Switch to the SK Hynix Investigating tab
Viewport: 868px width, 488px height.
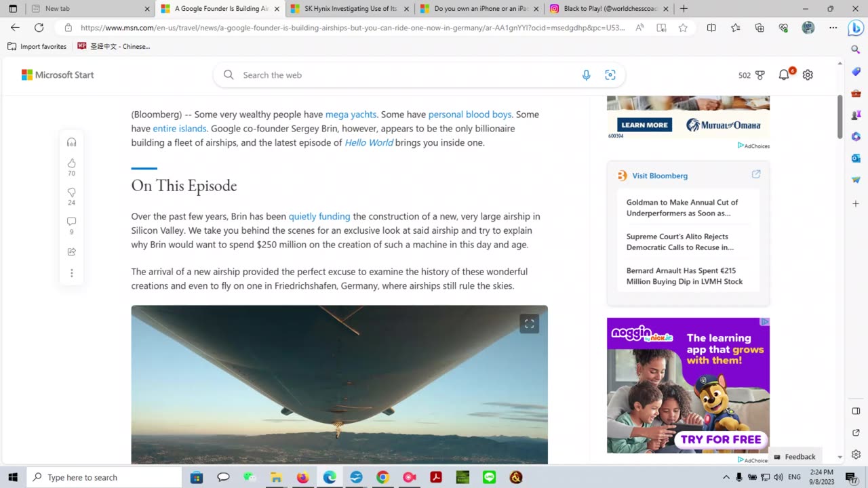point(350,9)
